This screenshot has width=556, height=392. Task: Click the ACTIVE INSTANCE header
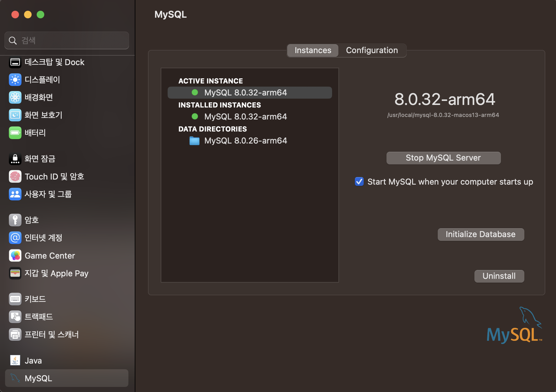pyautogui.click(x=211, y=81)
